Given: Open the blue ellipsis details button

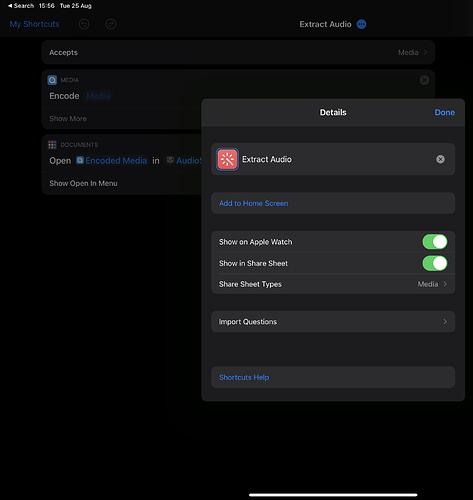Looking at the screenshot, I should 361,24.
